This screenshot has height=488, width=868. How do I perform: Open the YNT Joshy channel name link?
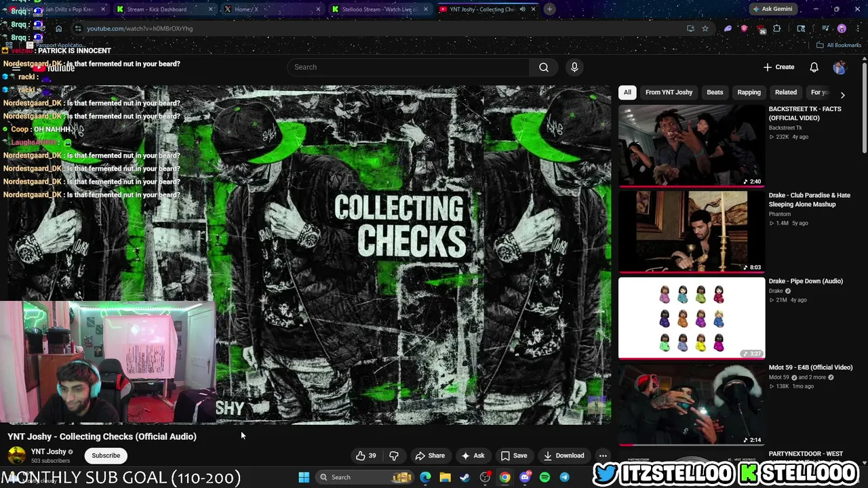tap(48, 451)
